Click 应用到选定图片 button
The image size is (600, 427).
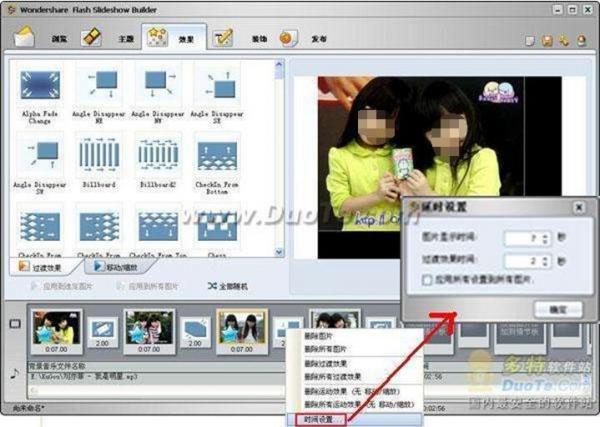[x=62, y=286]
